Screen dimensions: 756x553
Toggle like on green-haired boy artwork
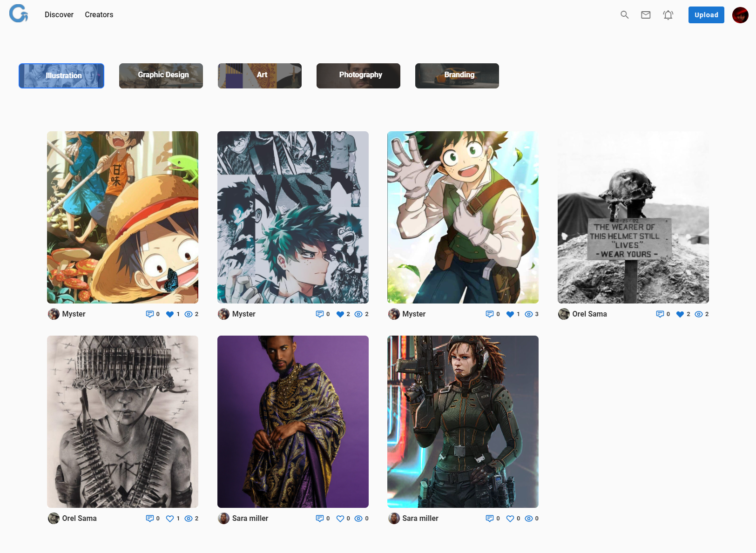click(510, 314)
